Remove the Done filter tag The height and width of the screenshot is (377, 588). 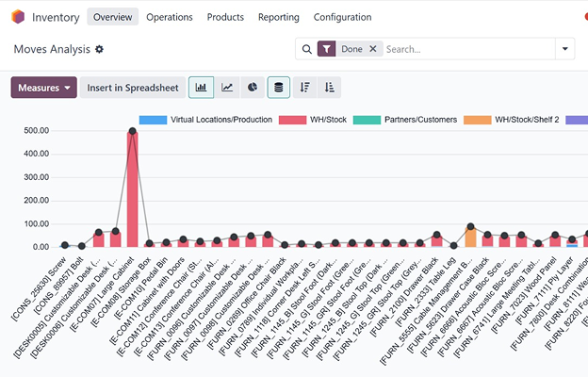pyautogui.click(x=372, y=49)
